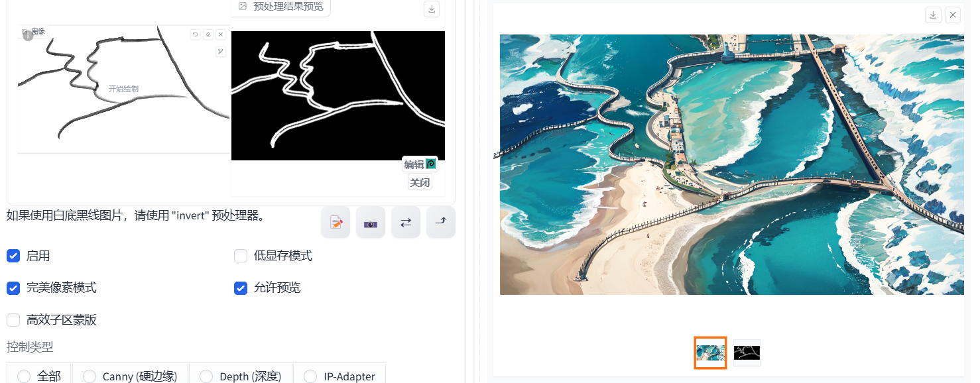This screenshot has height=383, width=980.
Task: Undo the last sketch stroke
Action: tap(195, 34)
